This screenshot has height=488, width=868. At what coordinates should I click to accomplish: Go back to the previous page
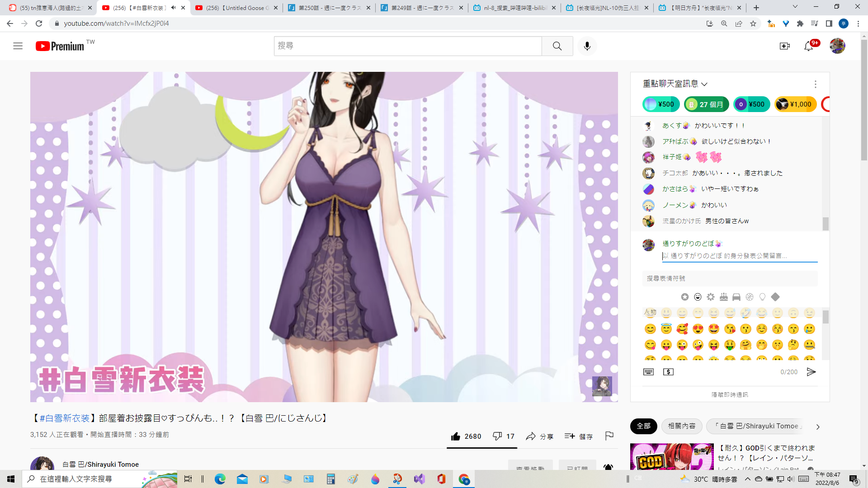[x=10, y=23]
